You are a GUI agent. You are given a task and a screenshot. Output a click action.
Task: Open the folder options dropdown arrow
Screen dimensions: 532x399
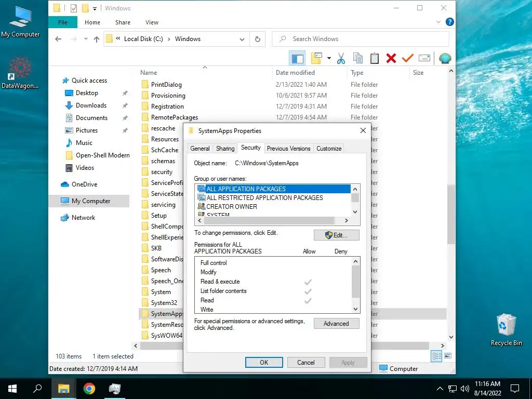tap(329, 58)
